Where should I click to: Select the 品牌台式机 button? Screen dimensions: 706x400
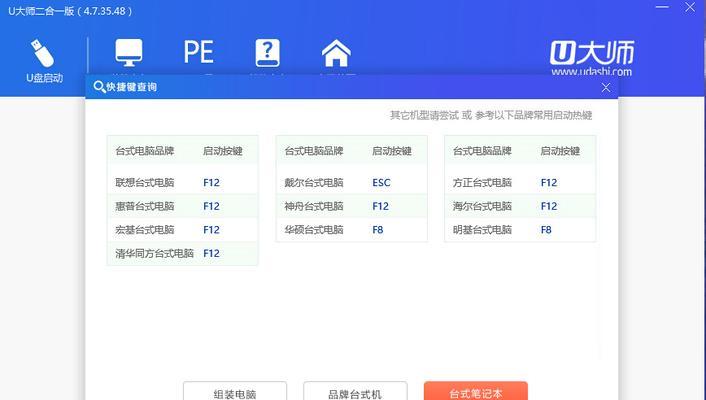(355, 391)
